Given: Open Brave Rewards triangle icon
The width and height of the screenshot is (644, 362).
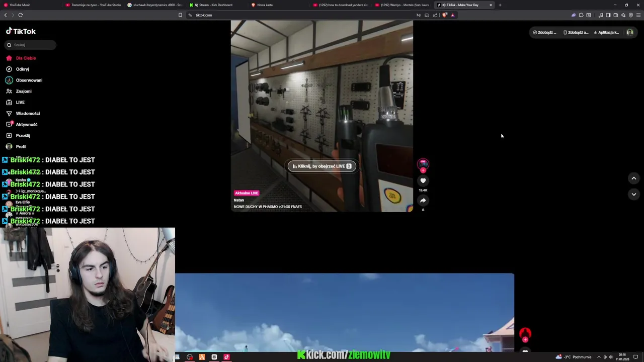Looking at the screenshot, I should point(453,15).
